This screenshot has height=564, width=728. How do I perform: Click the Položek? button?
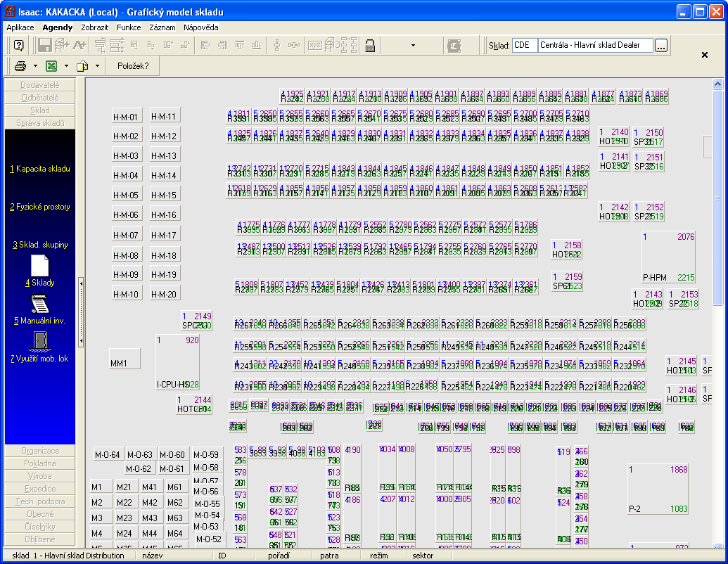133,66
